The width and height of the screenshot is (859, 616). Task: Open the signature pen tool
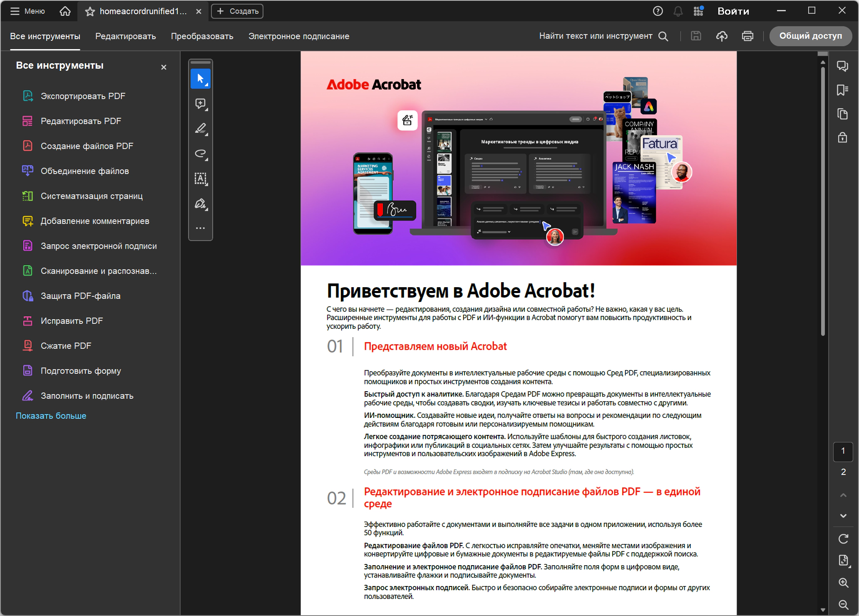click(200, 204)
